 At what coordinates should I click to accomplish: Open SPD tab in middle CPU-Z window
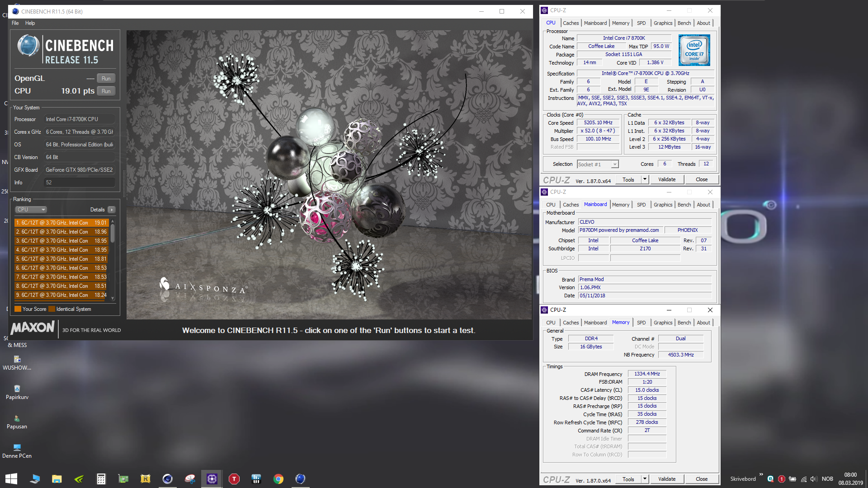point(641,205)
